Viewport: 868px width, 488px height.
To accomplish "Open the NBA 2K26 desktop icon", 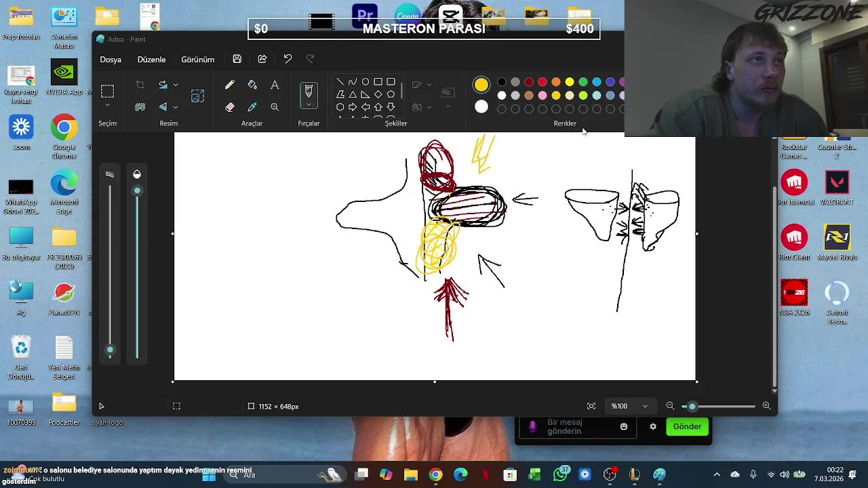I will pyautogui.click(x=794, y=298).
